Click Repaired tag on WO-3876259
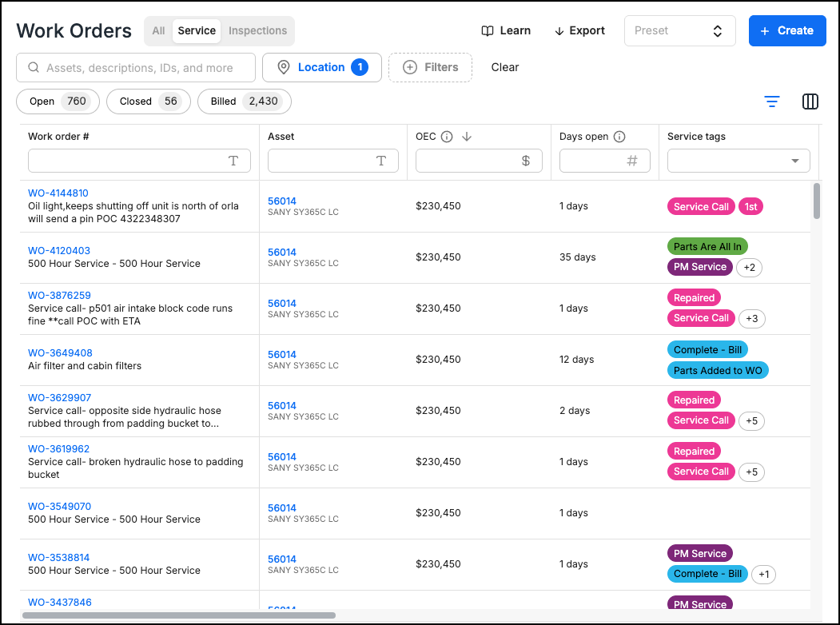Image resolution: width=840 pixels, height=625 pixels. pos(694,298)
